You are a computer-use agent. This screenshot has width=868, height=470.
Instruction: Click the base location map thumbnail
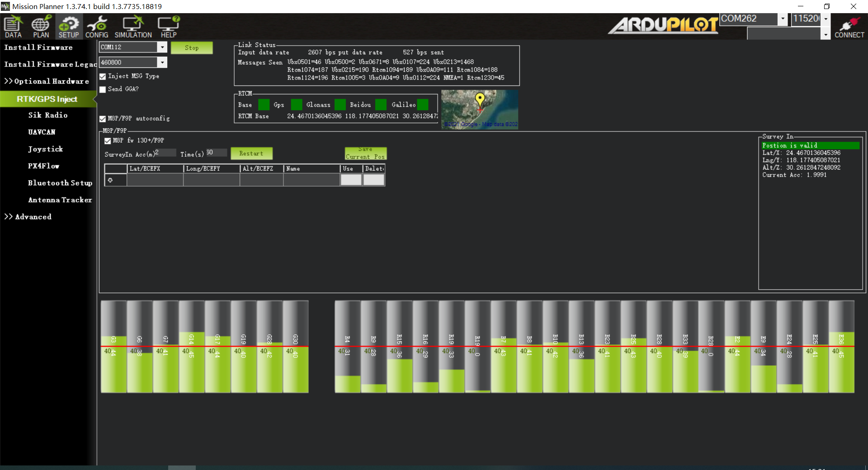480,109
